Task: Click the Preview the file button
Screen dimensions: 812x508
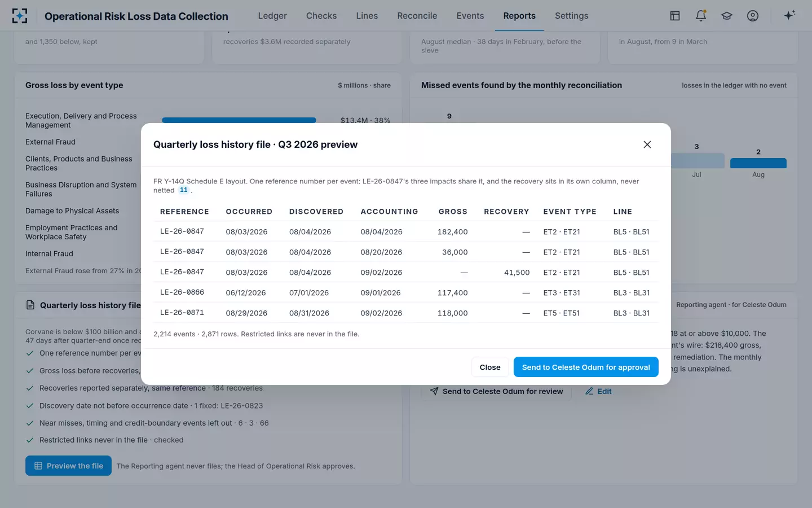Action: point(68,466)
